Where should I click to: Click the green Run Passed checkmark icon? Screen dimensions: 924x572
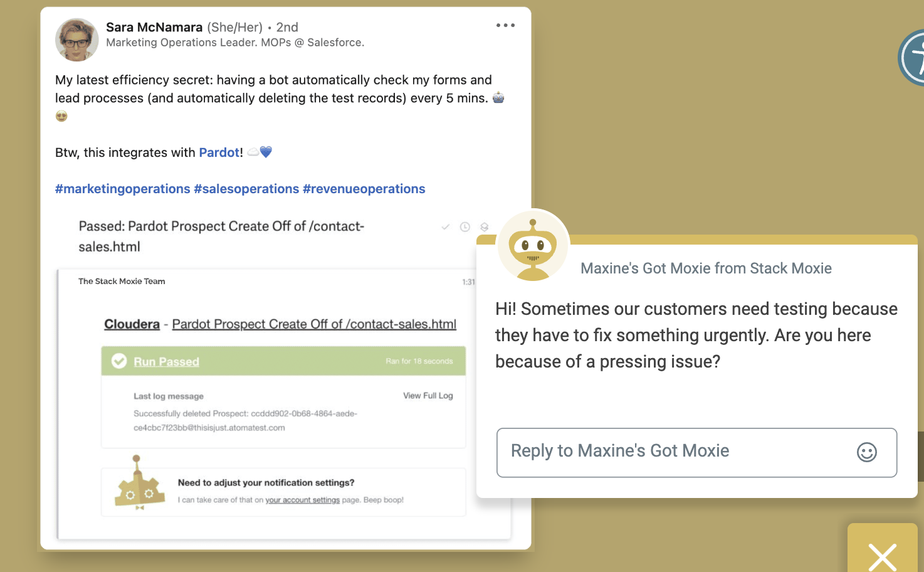click(x=119, y=361)
